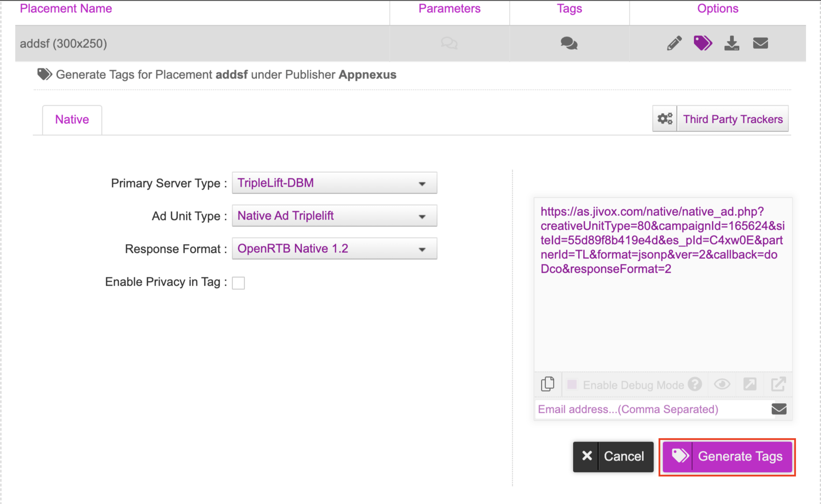This screenshot has width=821, height=504.
Task: Open the Primary Server Type dropdown
Action: pos(334,183)
